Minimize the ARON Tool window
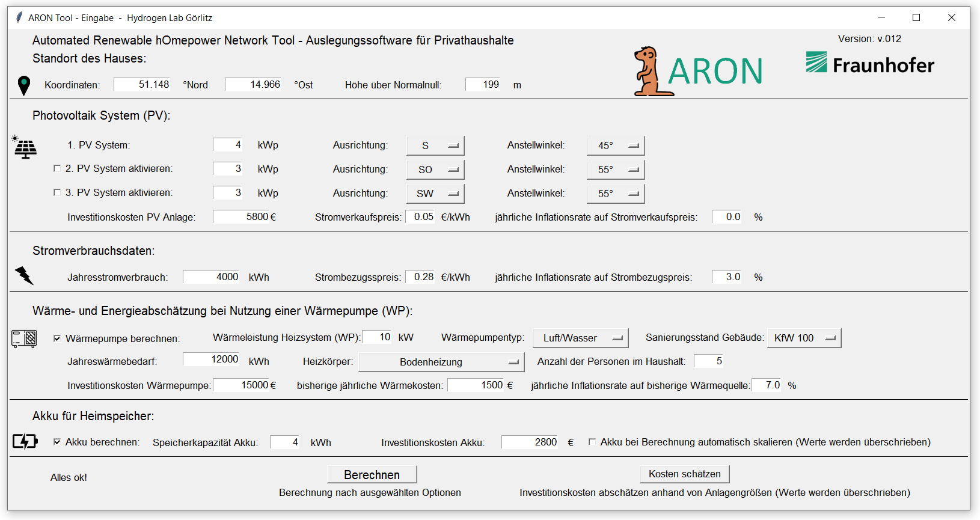The image size is (980, 520). pos(881,17)
